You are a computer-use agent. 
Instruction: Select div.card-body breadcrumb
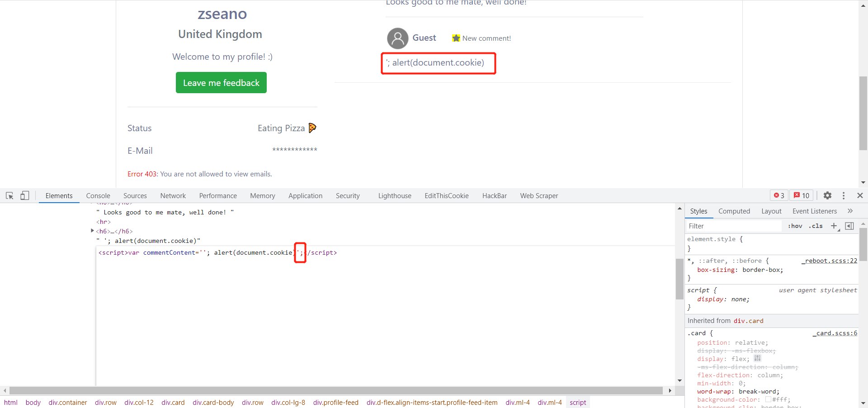tap(213, 402)
